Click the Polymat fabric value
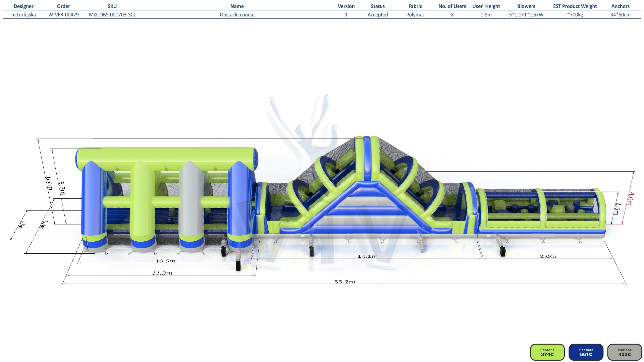The width and height of the screenshot is (644, 362). (415, 15)
